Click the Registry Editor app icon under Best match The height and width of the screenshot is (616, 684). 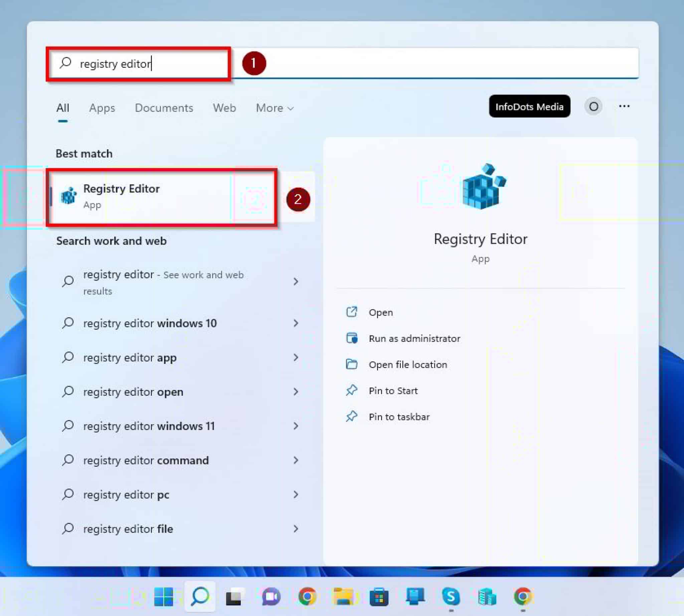point(69,196)
